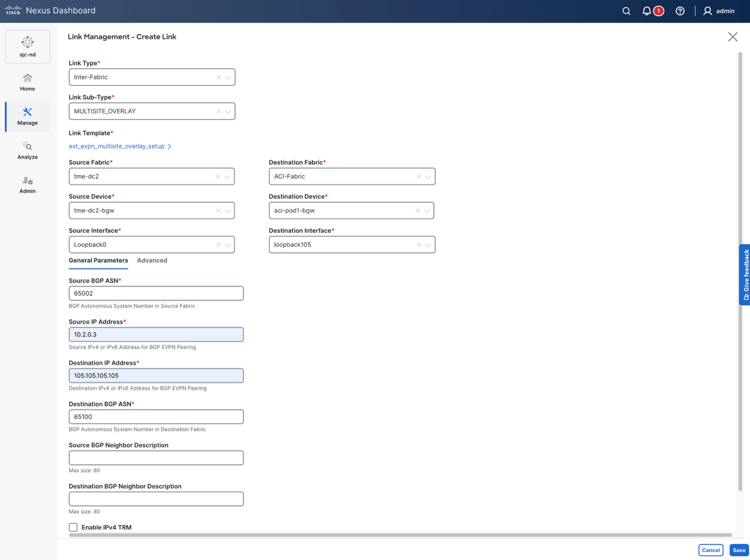This screenshot has width=750, height=560.
Task: Open Admin in the sidebar
Action: tap(27, 185)
